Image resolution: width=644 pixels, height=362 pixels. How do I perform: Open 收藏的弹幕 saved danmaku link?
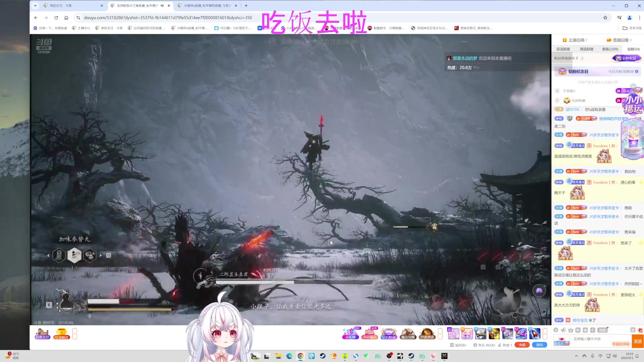point(621,344)
